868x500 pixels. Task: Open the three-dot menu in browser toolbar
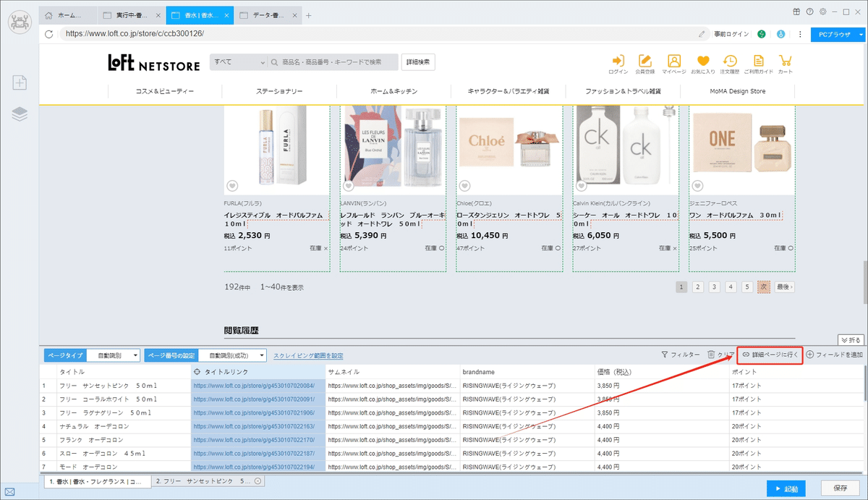coord(800,33)
